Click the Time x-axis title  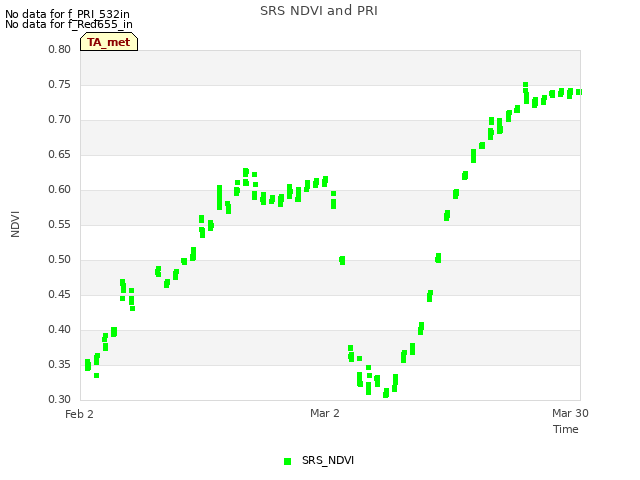click(x=566, y=429)
